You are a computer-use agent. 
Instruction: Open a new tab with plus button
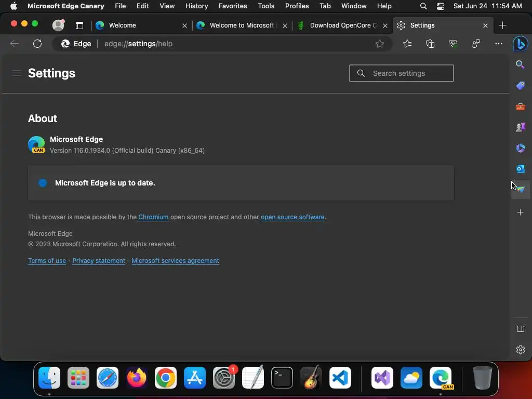click(x=502, y=25)
